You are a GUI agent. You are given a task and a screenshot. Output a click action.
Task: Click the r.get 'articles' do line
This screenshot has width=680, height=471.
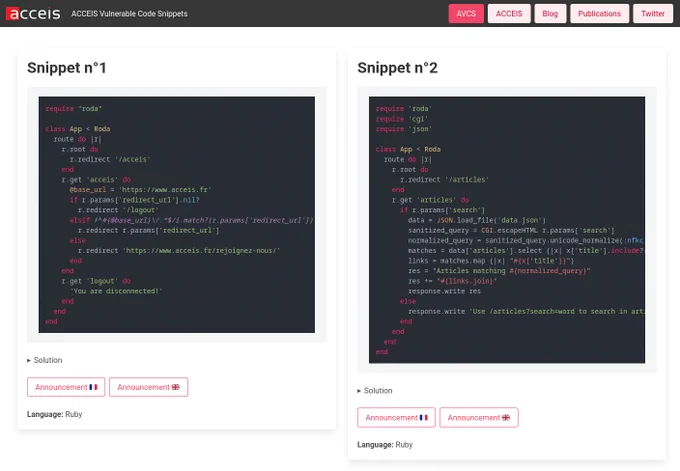click(x=431, y=200)
